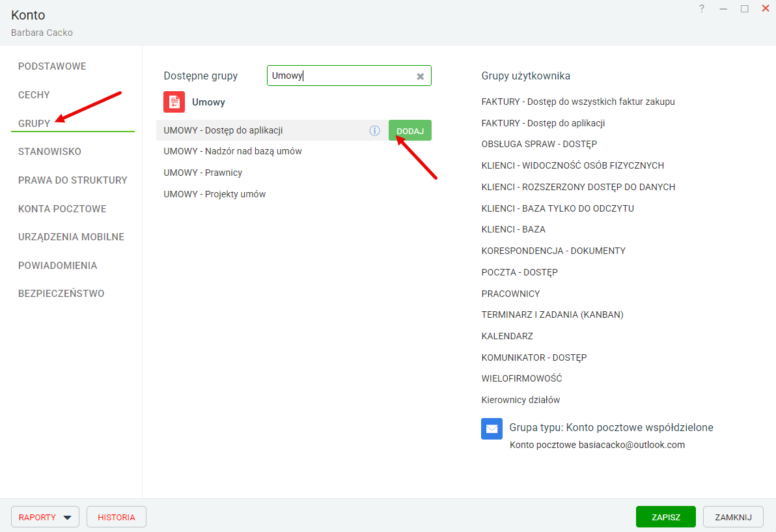Open PRAWA DO STRUKTURY tab
The height and width of the screenshot is (532, 776).
tap(73, 180)
